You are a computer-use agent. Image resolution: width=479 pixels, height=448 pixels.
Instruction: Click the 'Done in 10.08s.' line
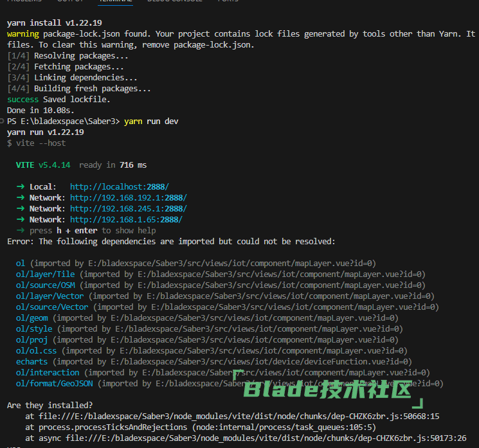41,111
